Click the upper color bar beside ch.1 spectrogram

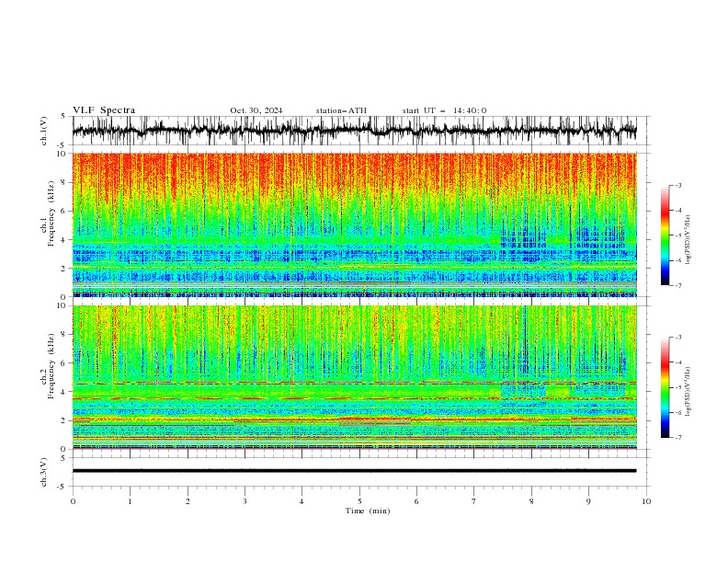coord(665,236)
